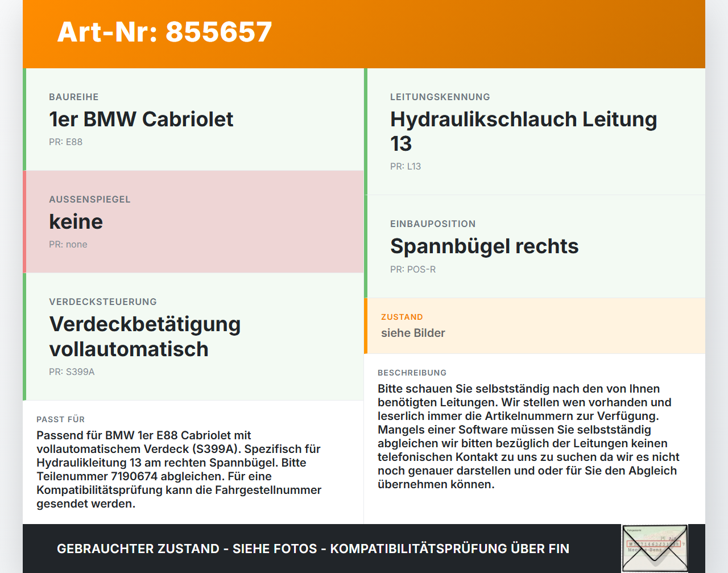The width and height of the screenshot is (728, 573).
Task: Click the 'siehe Bilder' condition text
Action: coord(413,333)
